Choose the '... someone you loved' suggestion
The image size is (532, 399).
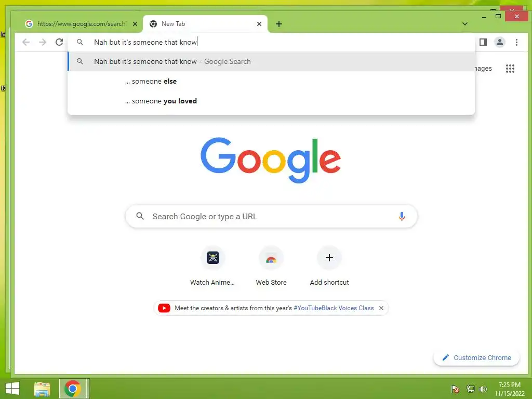[x=271, y=101]
